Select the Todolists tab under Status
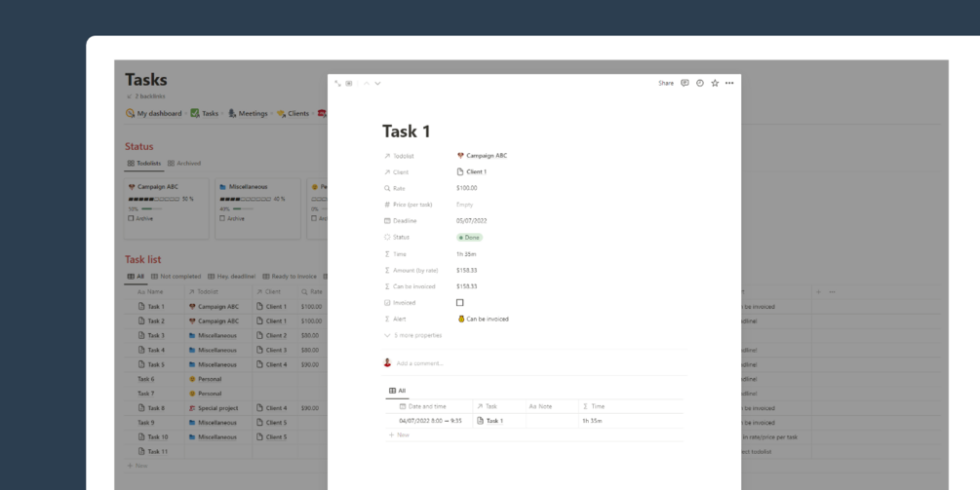The image size is (980, 490). pos(143,163)
